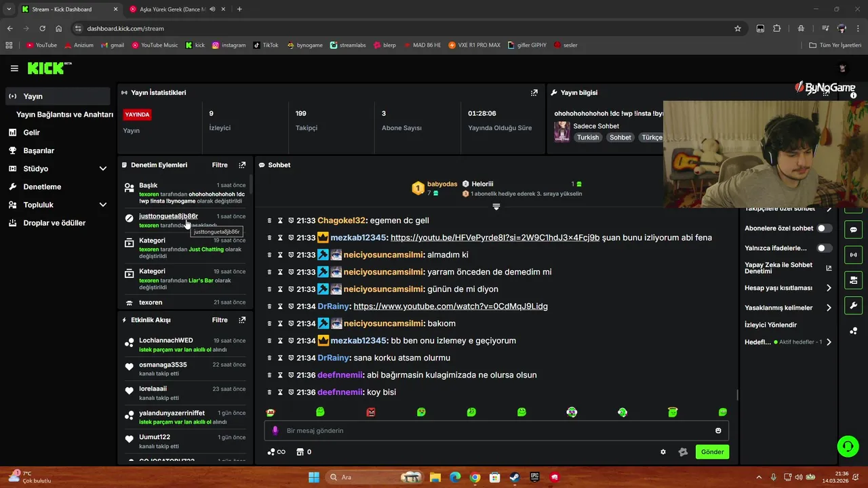Click the shield icon on DrRainy korku message

(x=291, y=358)
